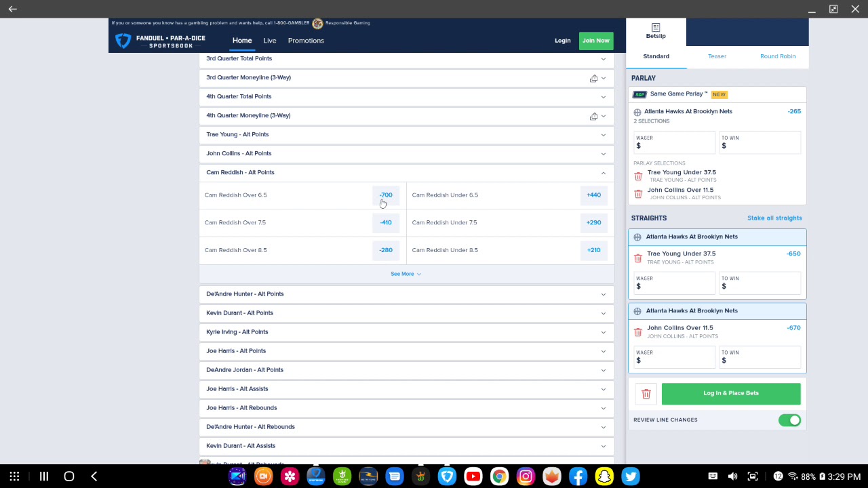Screen dimensions: 868x488
Task: Click the Join Now button
Action: pyautogui.click(x=596, y=41)
